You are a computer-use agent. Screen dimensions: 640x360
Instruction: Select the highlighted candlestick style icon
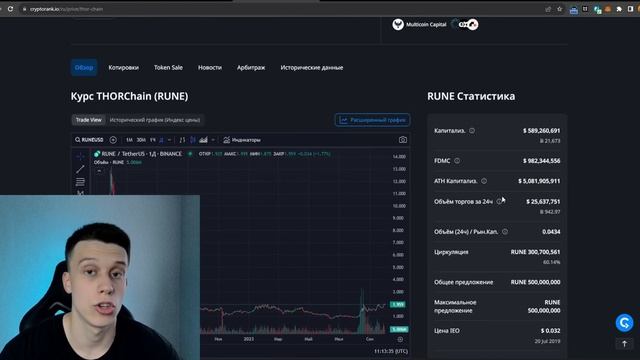click(193, 140)
